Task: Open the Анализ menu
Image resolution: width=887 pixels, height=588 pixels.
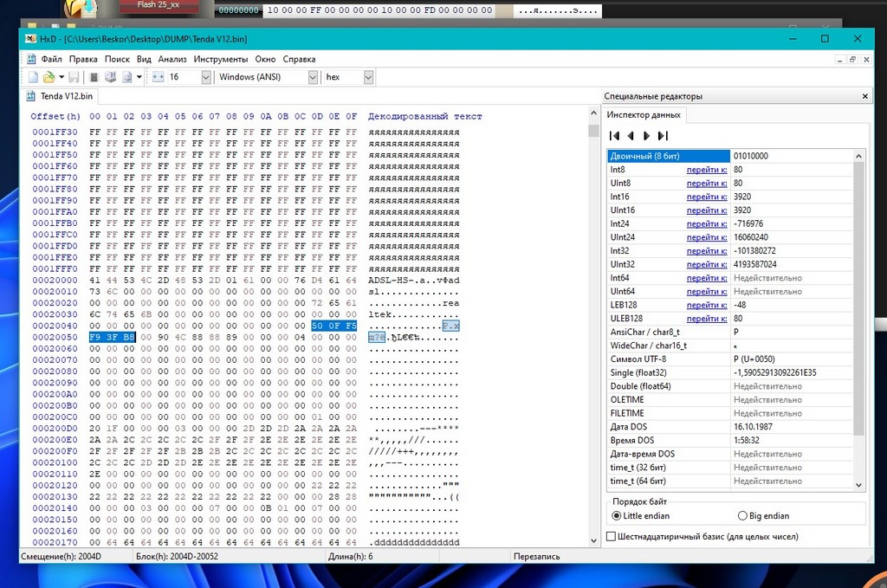Action: [172, 59]
